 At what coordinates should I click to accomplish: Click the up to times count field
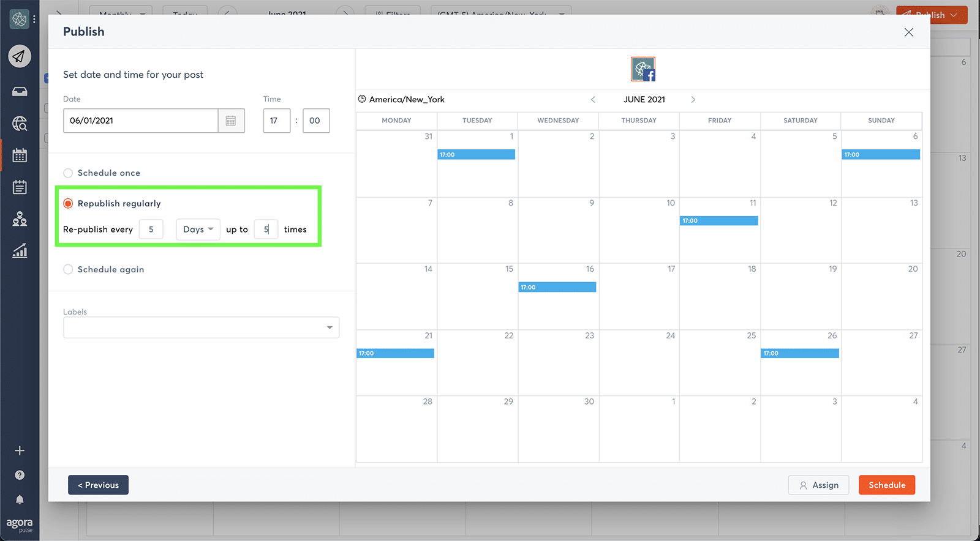click(266, 229)
